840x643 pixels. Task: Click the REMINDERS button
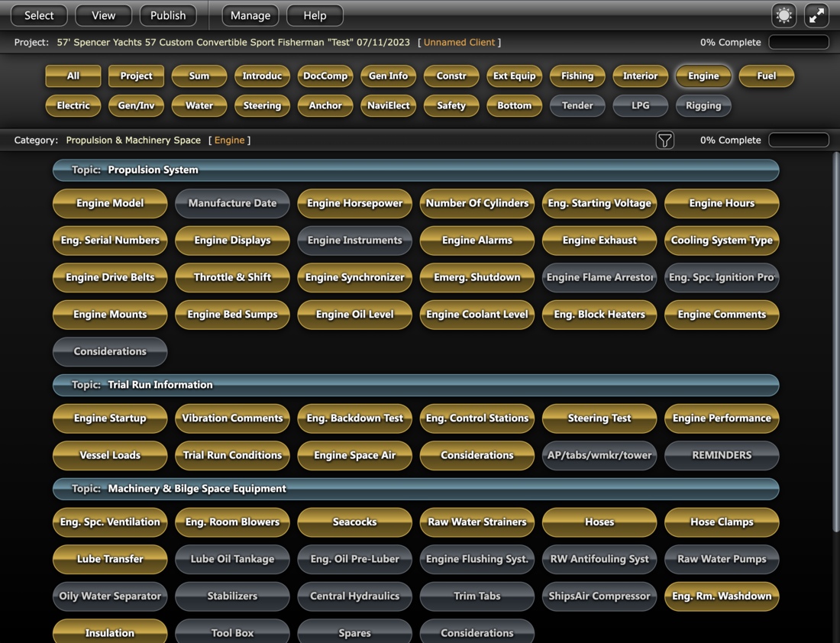722,455
